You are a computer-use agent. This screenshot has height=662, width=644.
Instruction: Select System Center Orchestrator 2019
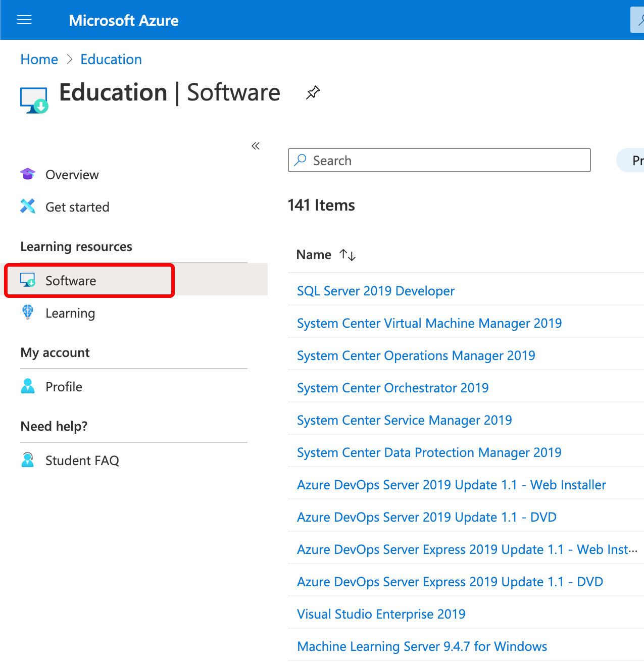(x=392, y=387)
